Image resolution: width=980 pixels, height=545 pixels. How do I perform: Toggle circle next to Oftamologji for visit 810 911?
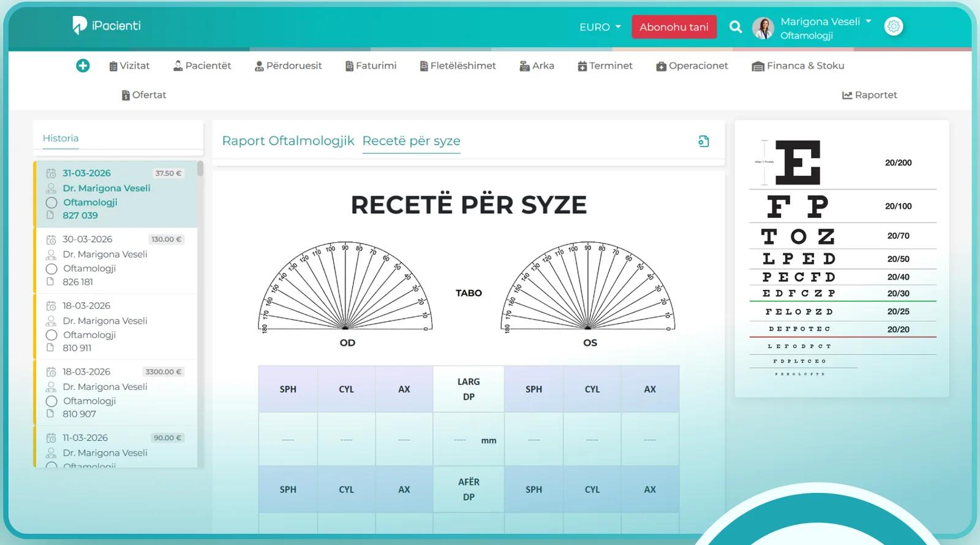pos(51,335)
